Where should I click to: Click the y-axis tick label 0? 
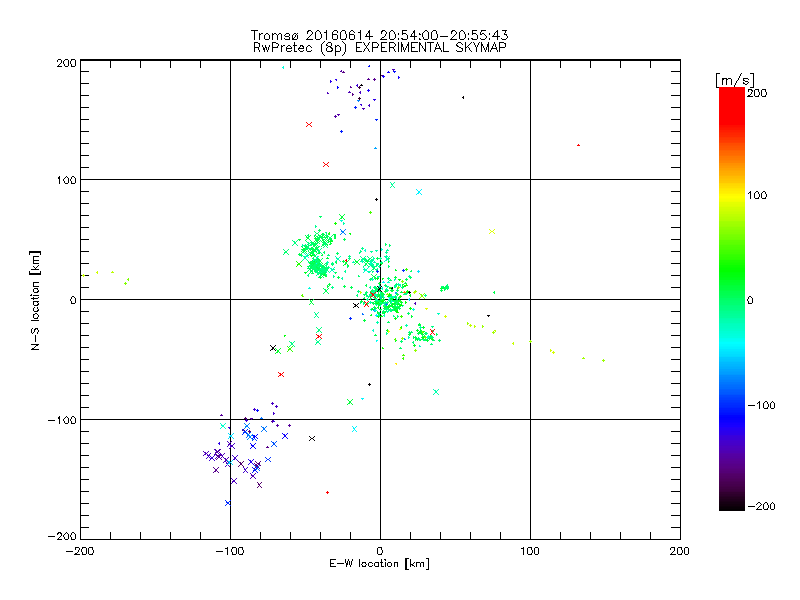[73, 300]
